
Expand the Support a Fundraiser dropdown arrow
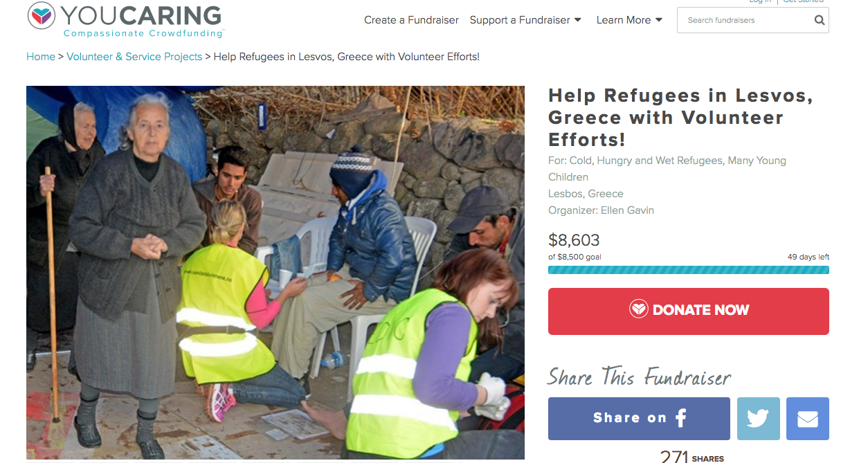click(x=578, y=20)
